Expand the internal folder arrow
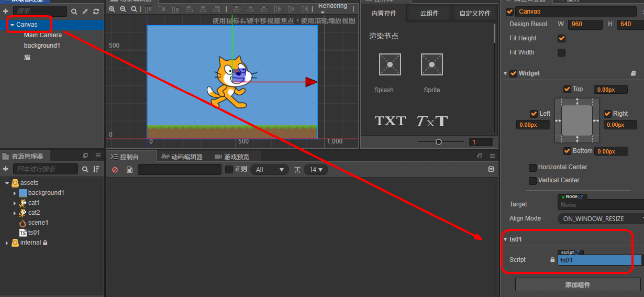644x297 pixels. (x=7, y=243)
